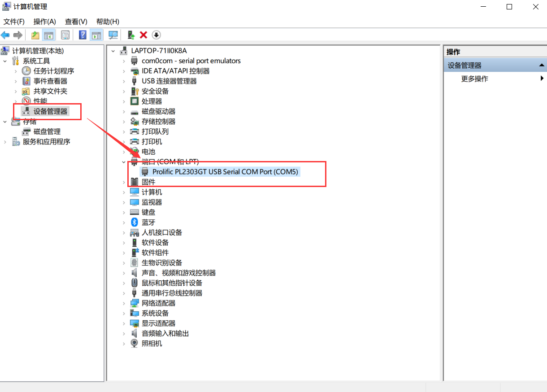The image size is (547, 392).
Task: Expand the IDE ATA/ATAPI 控制器 node
Action: [124, 71]
